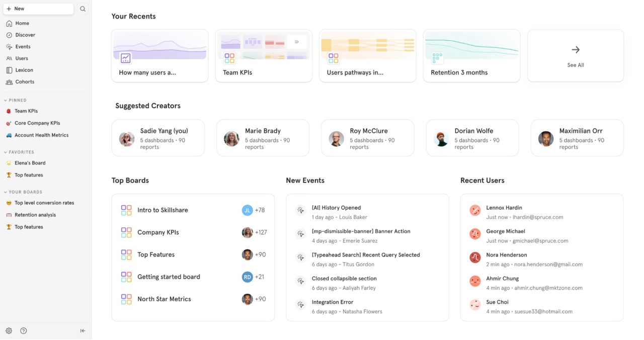The width and height of the screenshot is (644, 340).
Task: Collapse the Your Boards section
Action: (6, 192)
